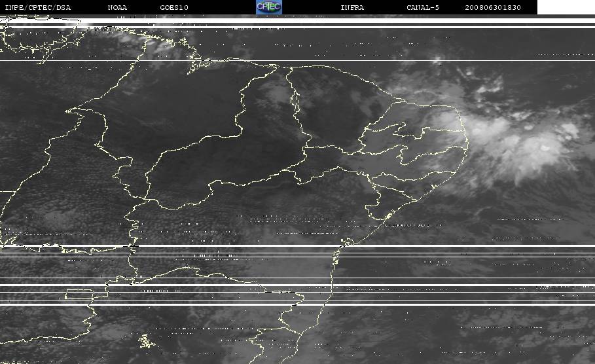Image resolution: width=595 pixels, height=364 pixels.
Task: Click the GOES10 satellite label
Action: coord(174,7)
